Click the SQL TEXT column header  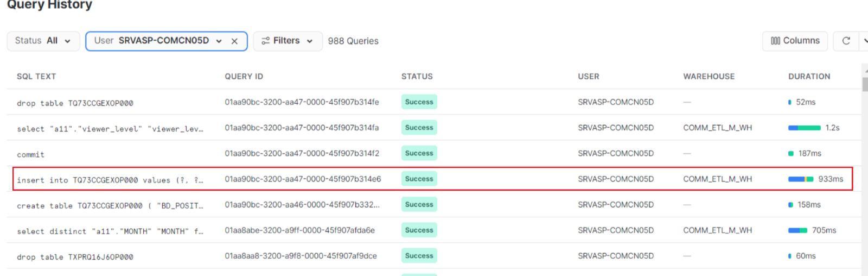pyautogui.click(x=36, y=77)
